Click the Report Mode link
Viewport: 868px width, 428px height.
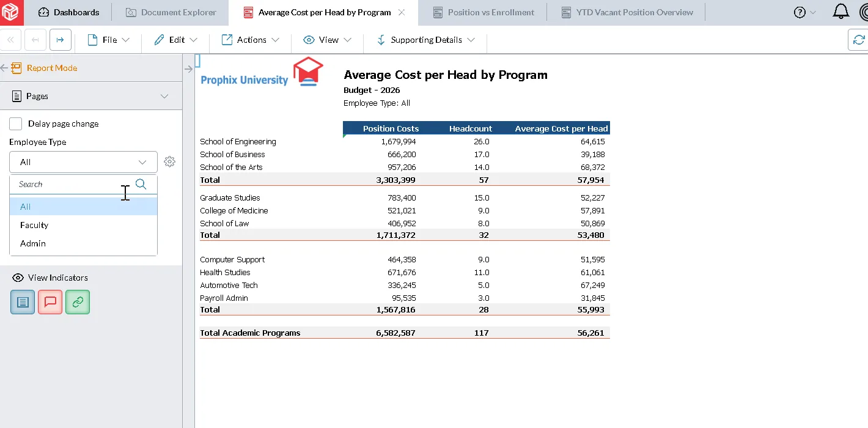[x=51, y=68]
